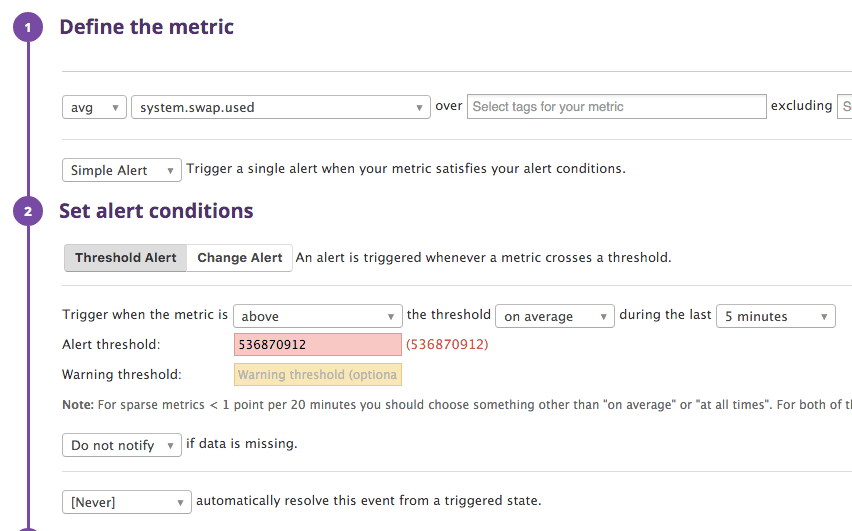Focus the 'Select tags for your metric' field

pyautogui.click(x=616, y=107)
